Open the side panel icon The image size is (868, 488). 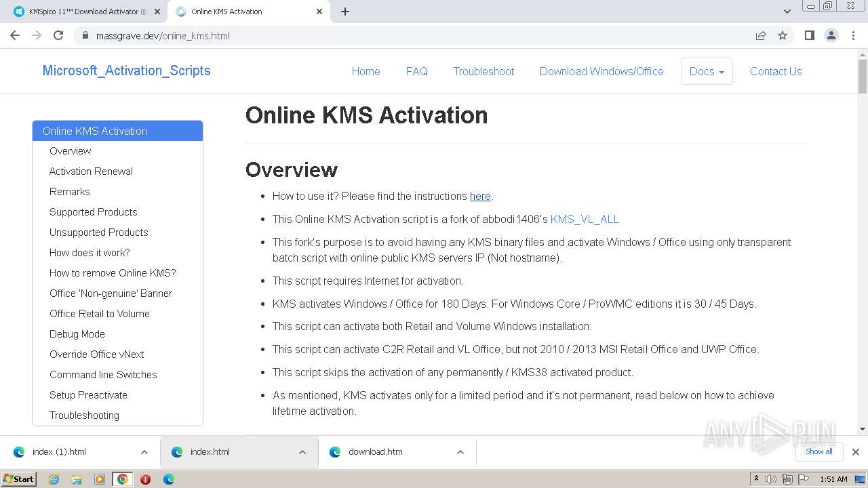810,35
